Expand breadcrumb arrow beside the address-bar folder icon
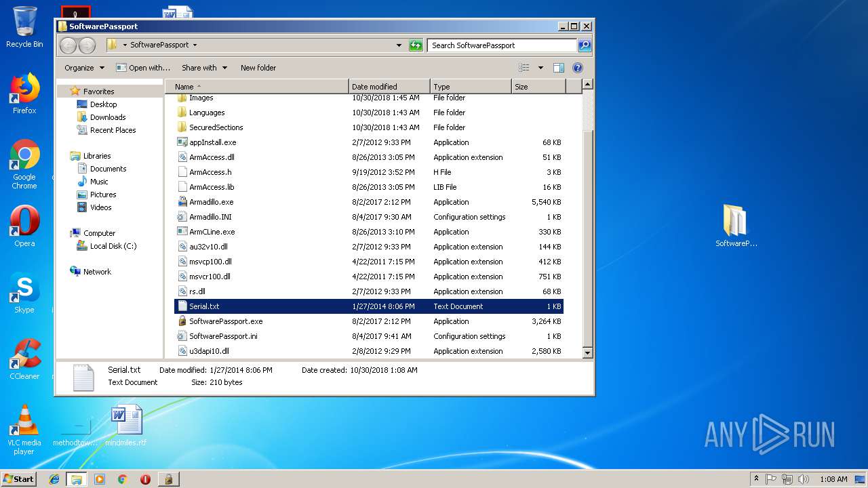This screenshot has width=868, height=488. 125,45
